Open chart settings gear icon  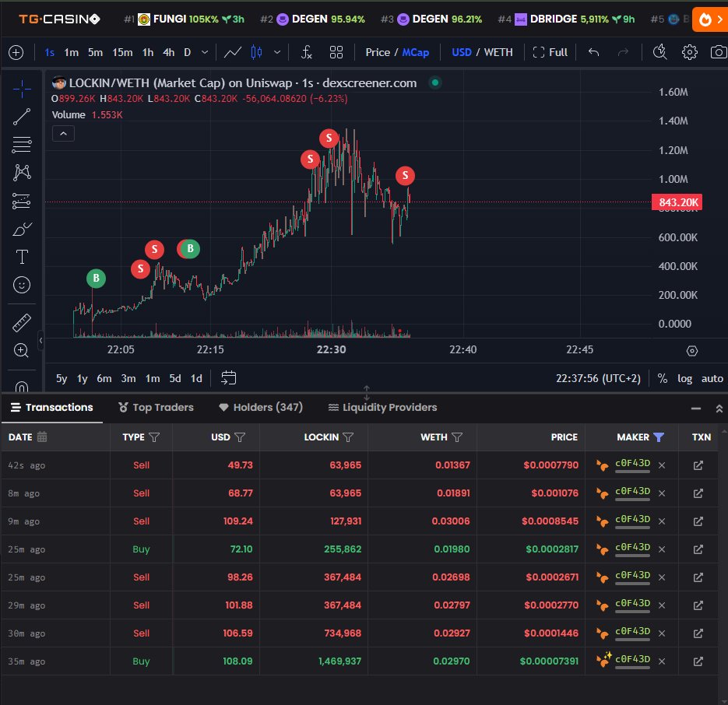[x=690, y=52]
